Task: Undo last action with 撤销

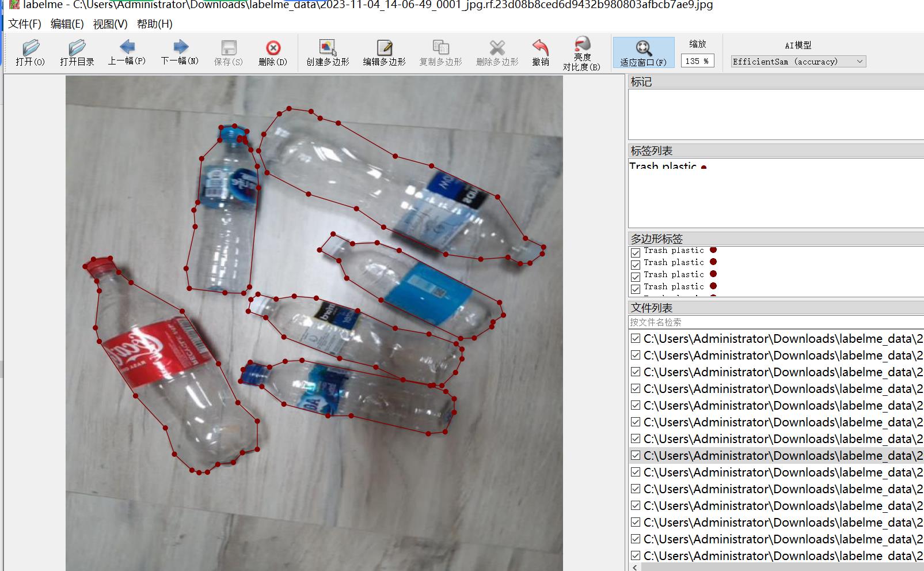Action: [541, 53]
